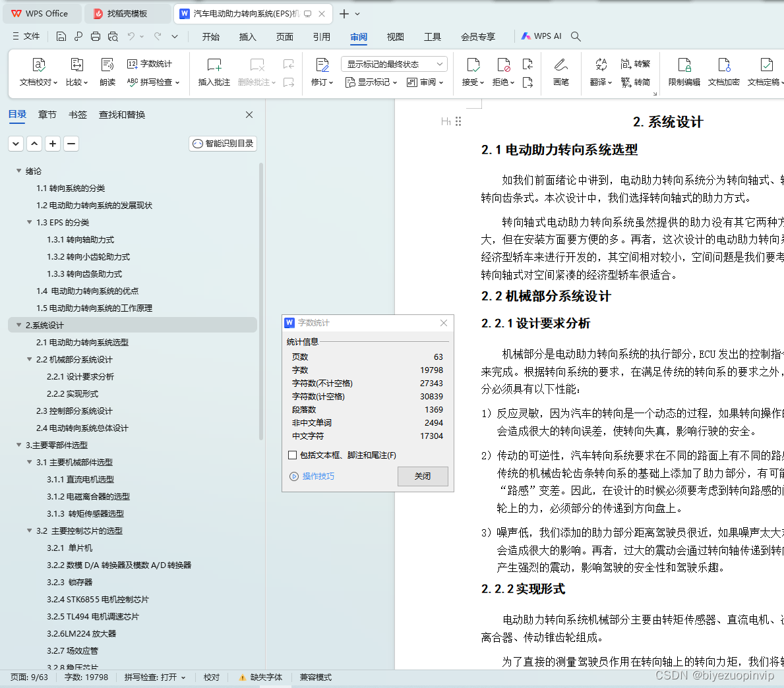Select 1.5 电动助力转向系统的工作原理 outline item
The image size is (784, 688).
(x=94, y=308)
